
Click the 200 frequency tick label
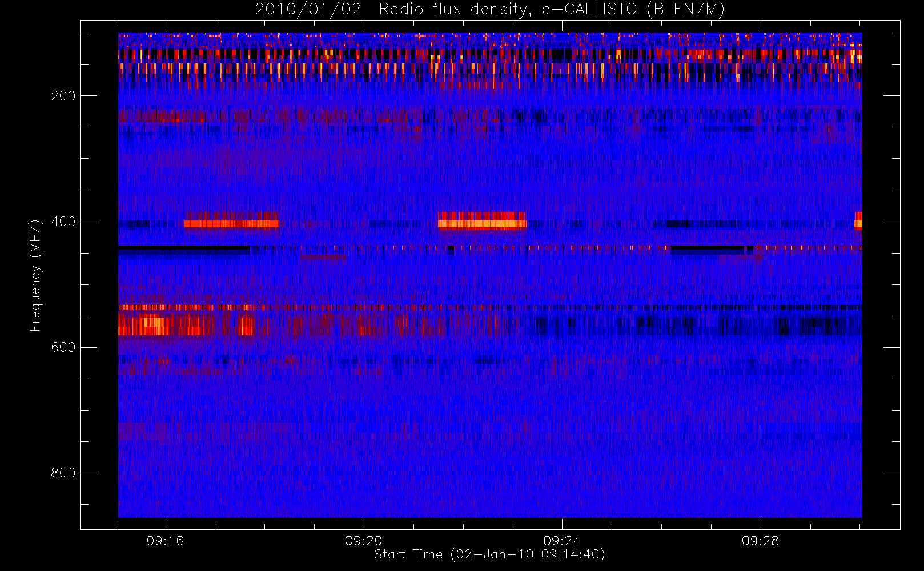pyautogui.click(x=63, y=96)
